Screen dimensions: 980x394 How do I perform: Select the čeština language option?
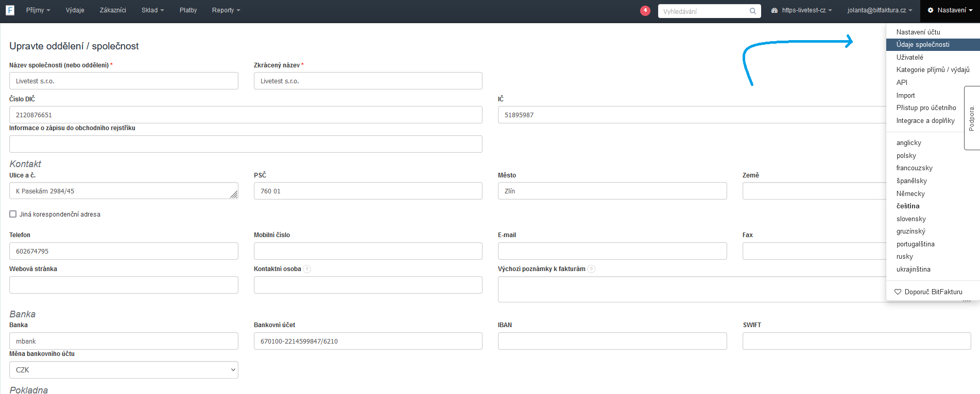(908, 206)
